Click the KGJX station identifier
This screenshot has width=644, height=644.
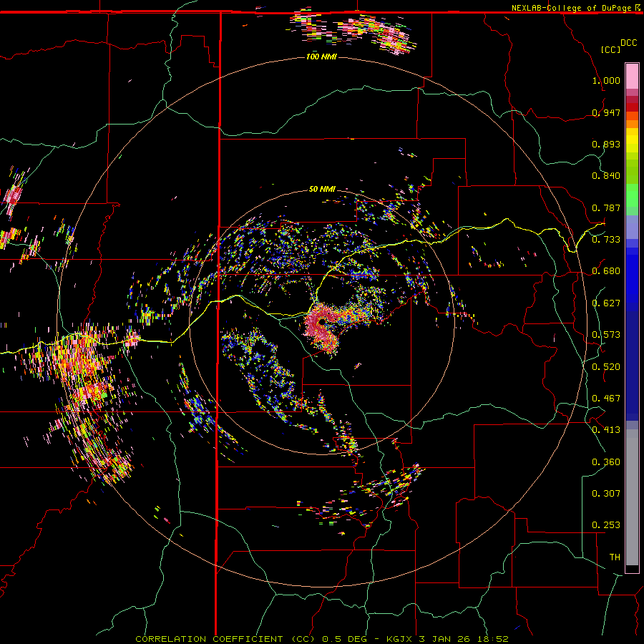click(400, 639)
